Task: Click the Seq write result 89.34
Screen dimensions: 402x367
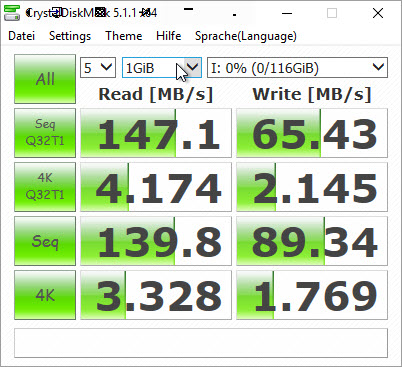Action: (312, 241)
